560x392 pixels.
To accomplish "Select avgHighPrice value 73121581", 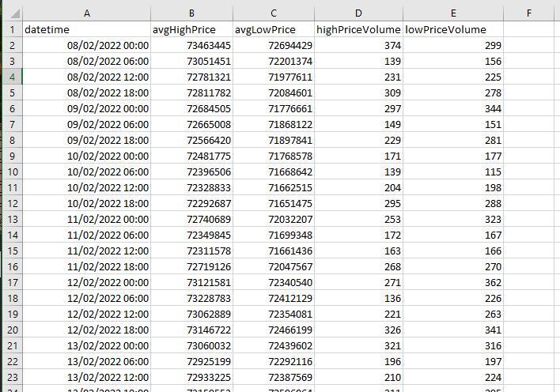I will 191,282.
